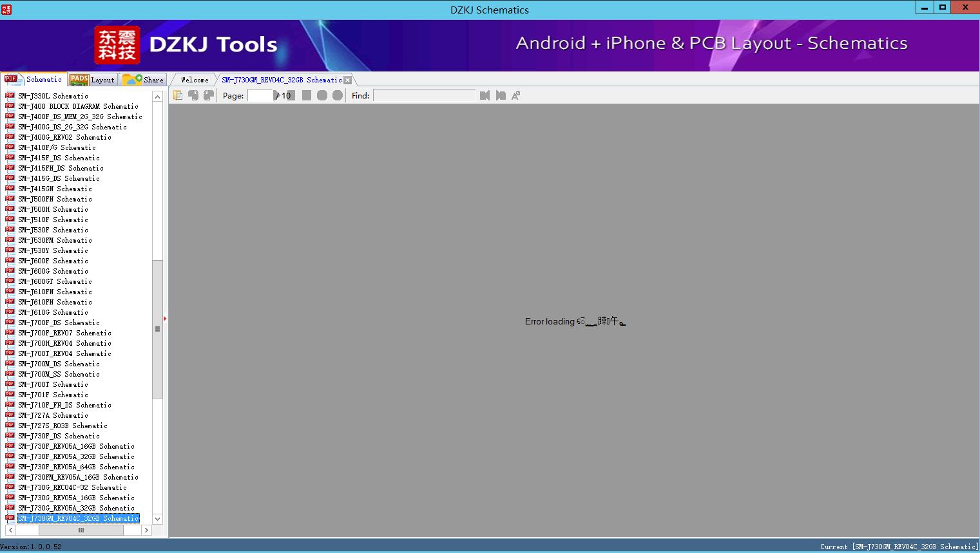
Task: Click the round button nearest the Find label
Action: [x=338, y=95]
